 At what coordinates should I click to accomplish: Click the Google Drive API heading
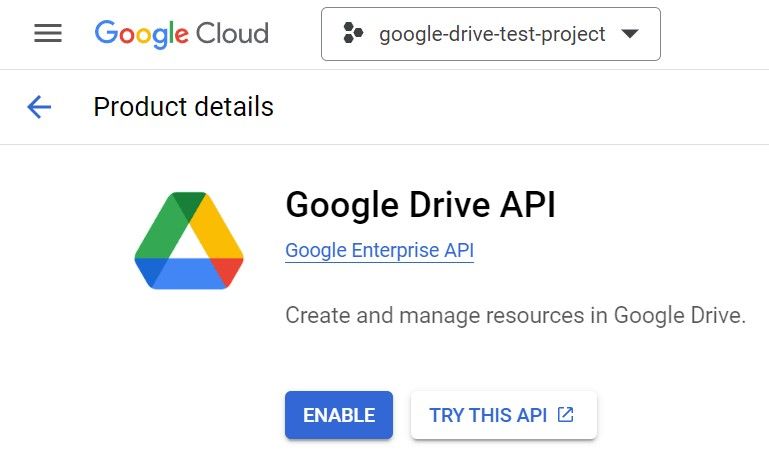420,205
